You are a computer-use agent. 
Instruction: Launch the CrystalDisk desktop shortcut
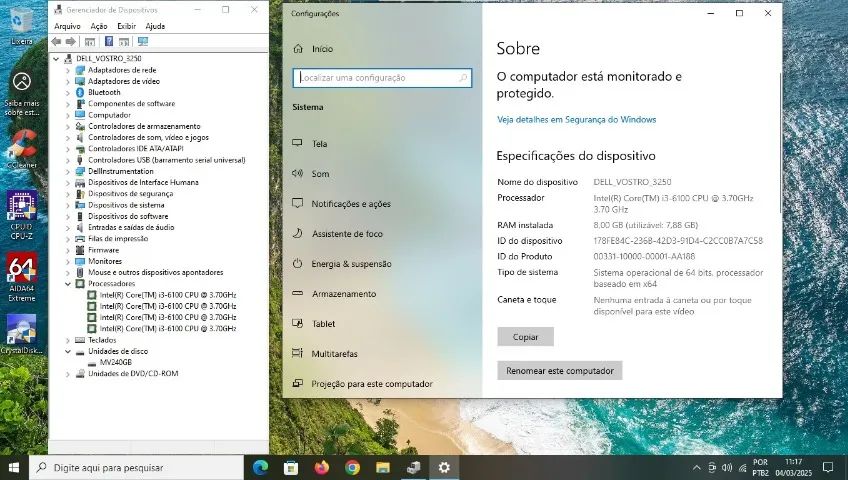pyautogui.click(x=22, y=334)
